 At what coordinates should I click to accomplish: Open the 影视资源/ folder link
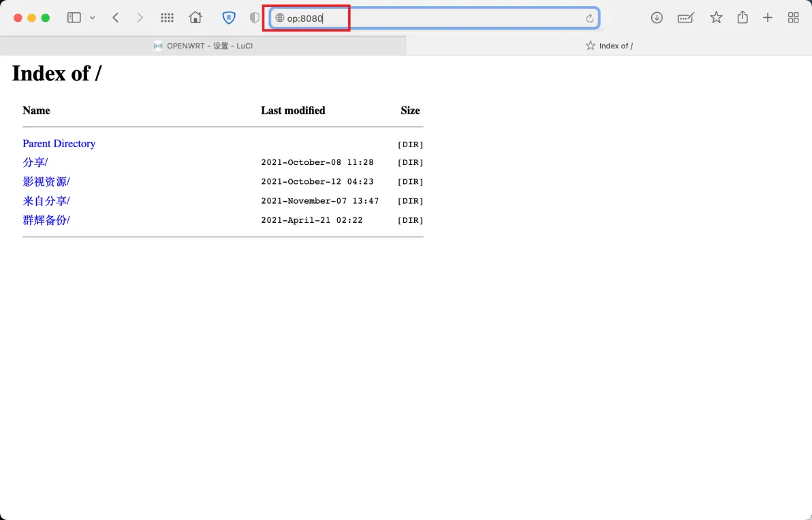[x=46, y=181]
